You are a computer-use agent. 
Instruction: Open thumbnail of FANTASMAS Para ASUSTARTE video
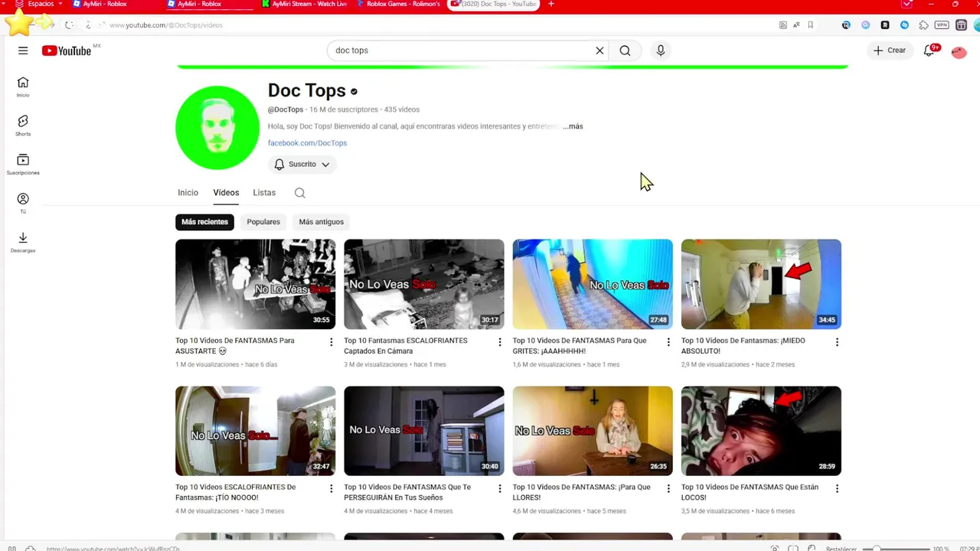click(x=255, y=284)
